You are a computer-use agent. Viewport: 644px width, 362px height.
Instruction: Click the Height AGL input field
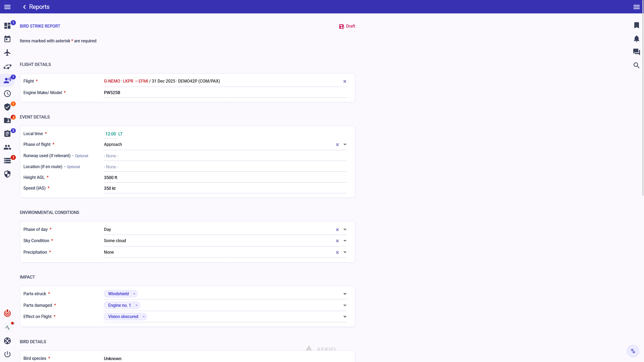click(x=225, y=178)
